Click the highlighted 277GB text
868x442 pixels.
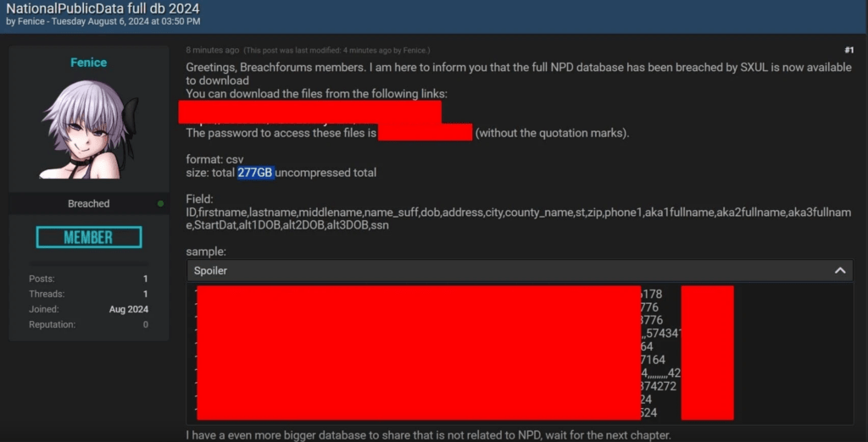[x=256, y=173]
